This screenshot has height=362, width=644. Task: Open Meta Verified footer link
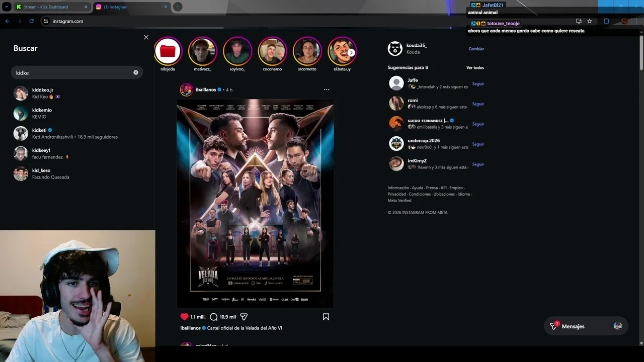pos(399,201)
